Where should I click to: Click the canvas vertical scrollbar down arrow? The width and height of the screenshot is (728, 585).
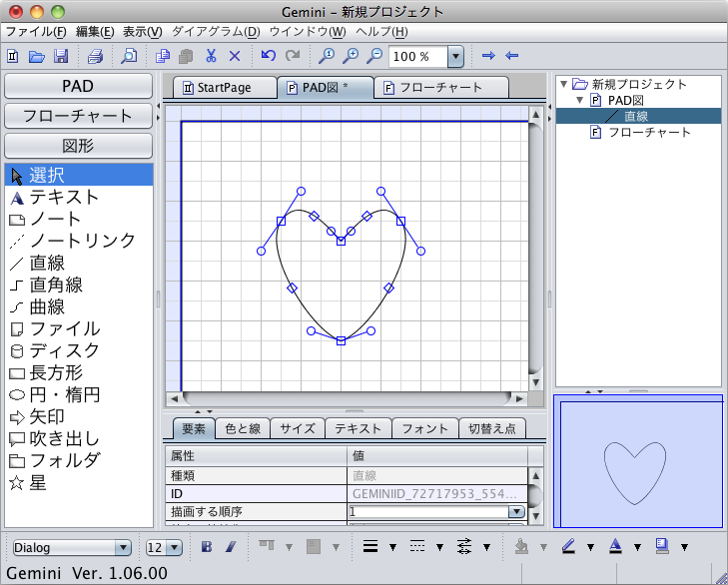536,382
